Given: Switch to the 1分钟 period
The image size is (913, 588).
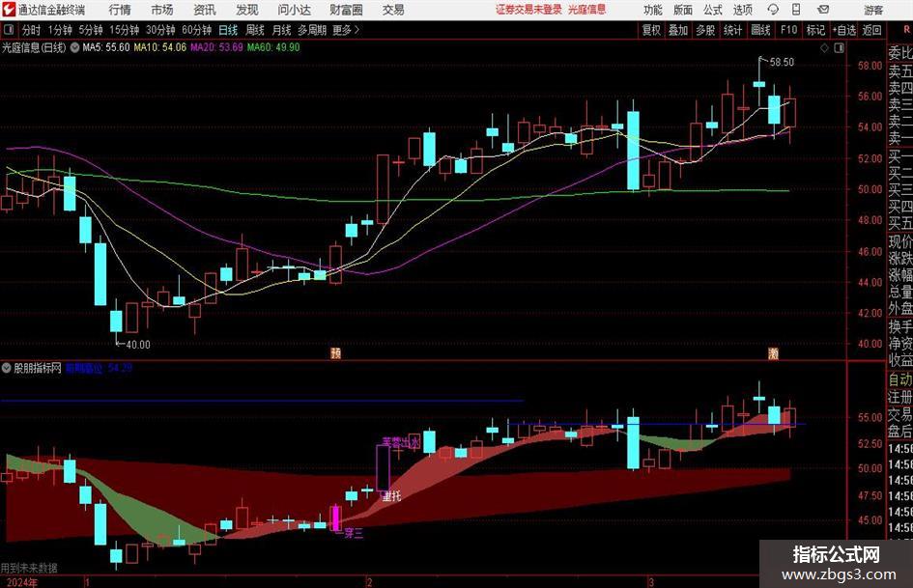Looking at the screenshot, I should pyautogui.click(x=60, y=30).
